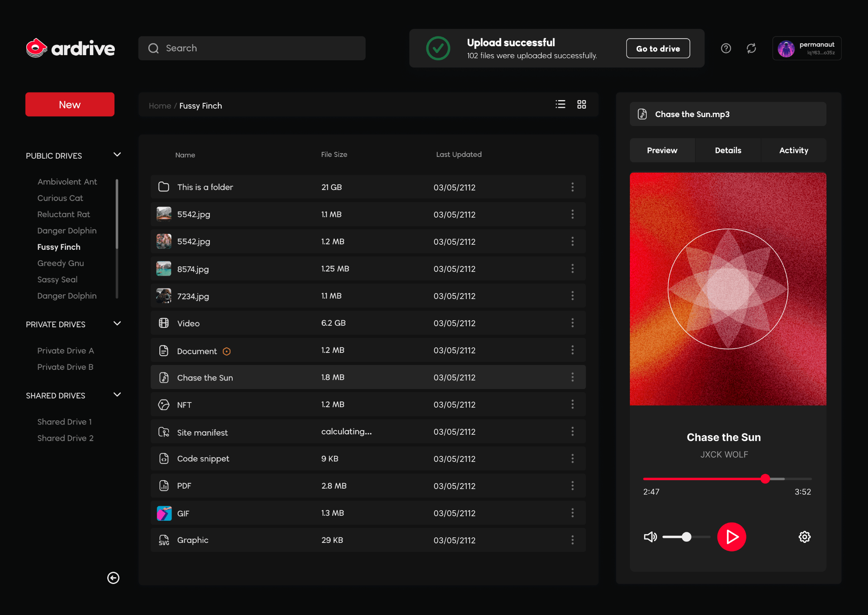
Task: Click the PDF file icon
Action: click(x=164, y=486)
